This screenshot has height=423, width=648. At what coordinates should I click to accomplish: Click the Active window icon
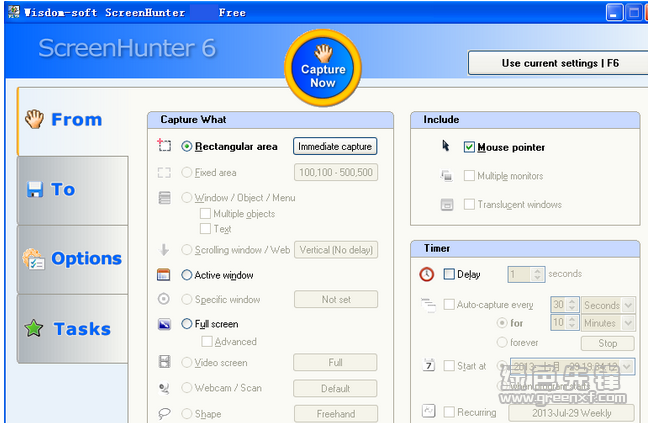tap(164, 275)
